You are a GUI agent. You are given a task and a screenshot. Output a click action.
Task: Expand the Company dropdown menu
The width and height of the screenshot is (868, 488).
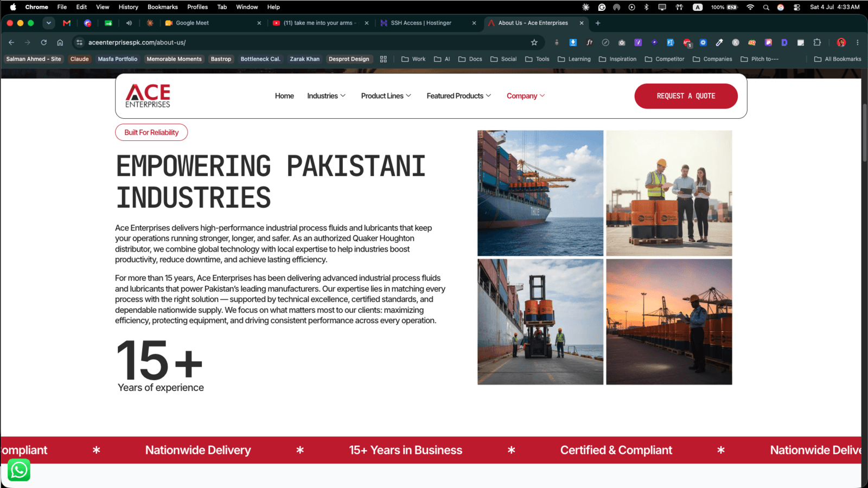[x=526, y=96]
